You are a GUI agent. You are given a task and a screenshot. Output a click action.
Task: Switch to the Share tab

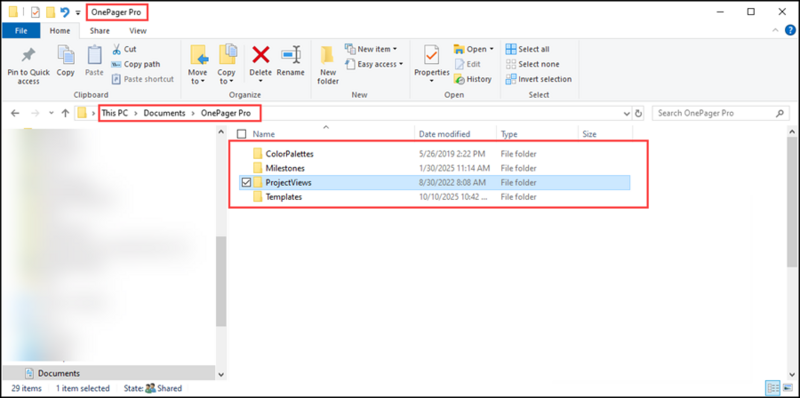tap(99, 31)
